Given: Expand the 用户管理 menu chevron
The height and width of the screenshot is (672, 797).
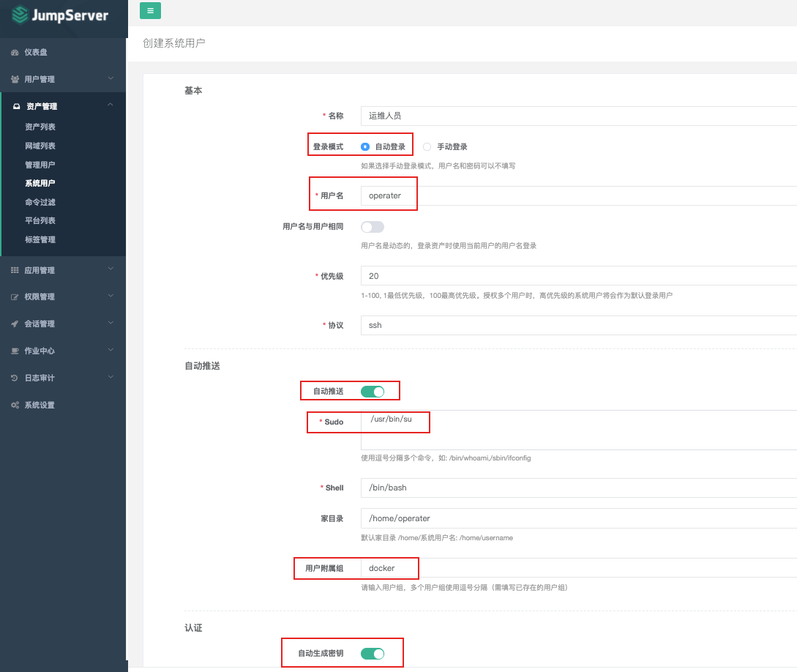Looking at the screenshot, I should tap(111, 78).
